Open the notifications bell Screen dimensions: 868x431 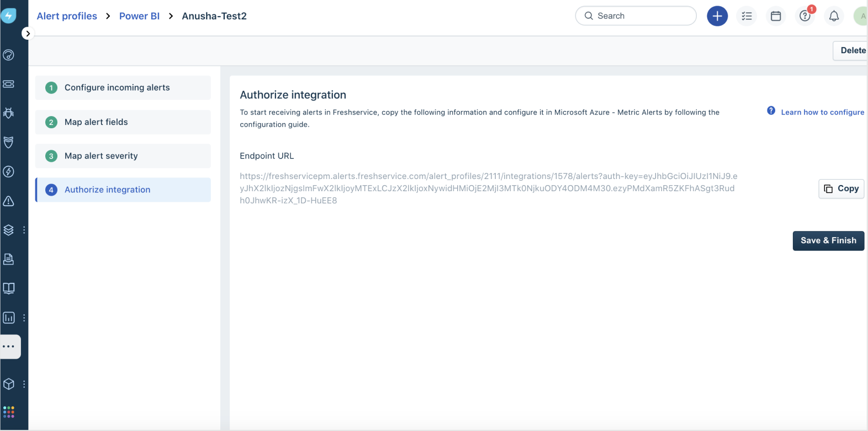[834, 16]
